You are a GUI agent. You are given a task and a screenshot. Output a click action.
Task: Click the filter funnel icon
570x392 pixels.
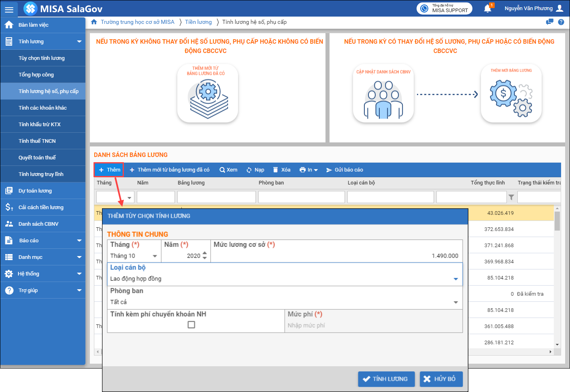511,197
